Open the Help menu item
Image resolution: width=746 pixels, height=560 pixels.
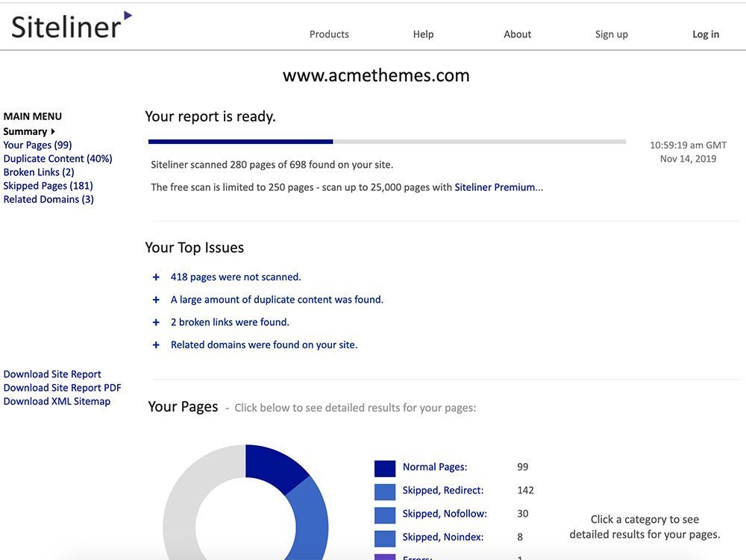click(423, 34)
